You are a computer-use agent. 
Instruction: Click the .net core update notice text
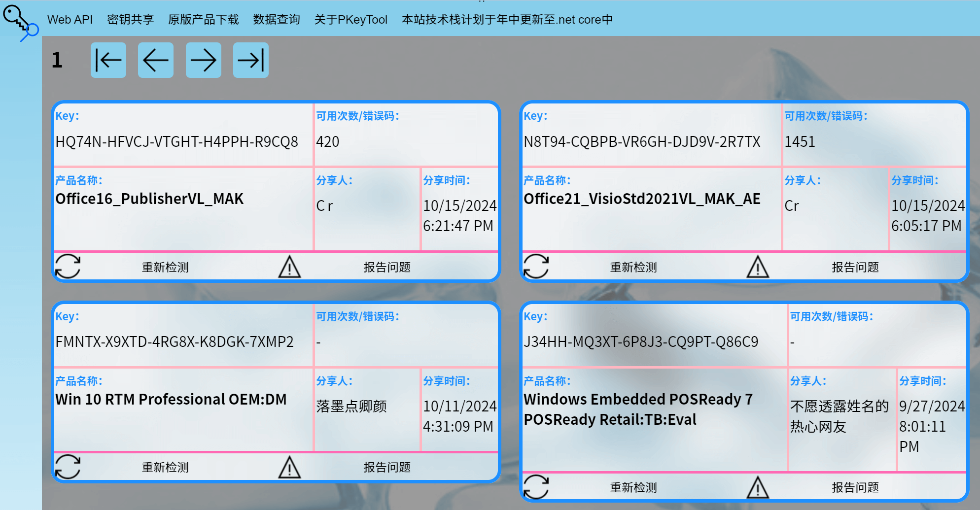click(x=507, y=20)
